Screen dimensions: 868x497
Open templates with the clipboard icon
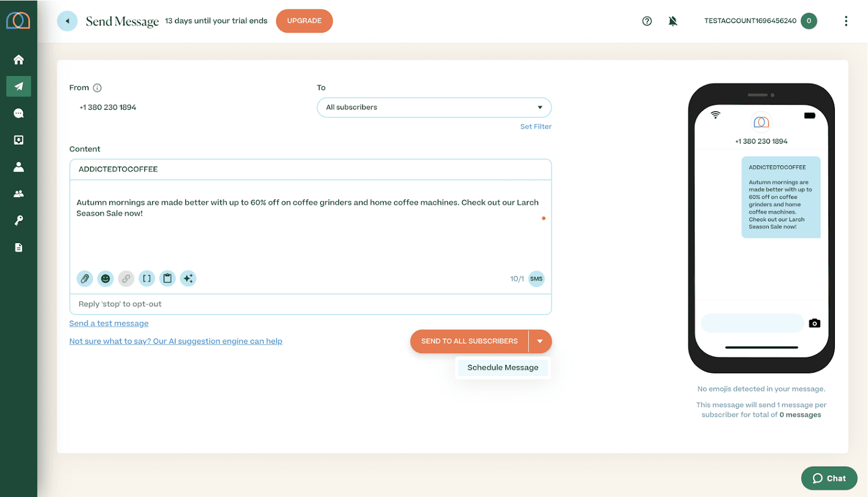(x=168, y=279)
